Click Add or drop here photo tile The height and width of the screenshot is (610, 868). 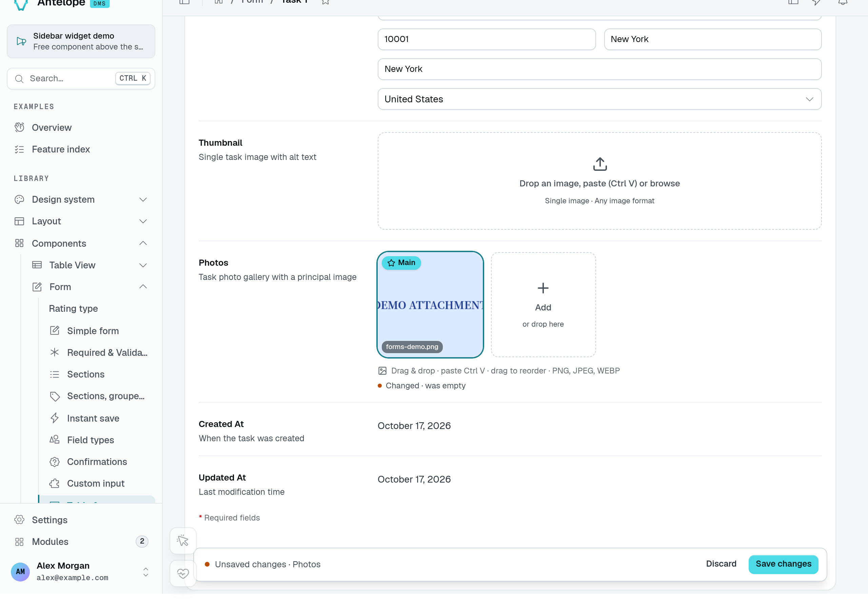click(x=543, y=304)
